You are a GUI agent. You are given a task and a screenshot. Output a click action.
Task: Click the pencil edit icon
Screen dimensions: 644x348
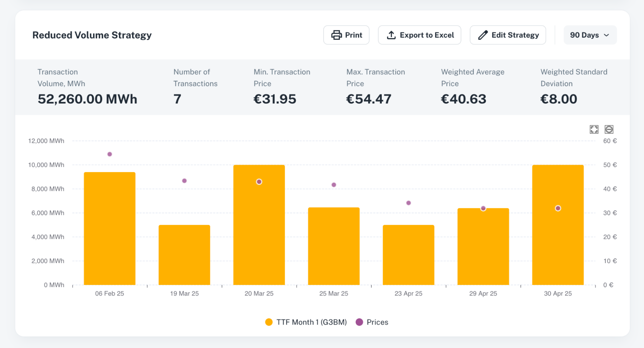pos(483,35)
